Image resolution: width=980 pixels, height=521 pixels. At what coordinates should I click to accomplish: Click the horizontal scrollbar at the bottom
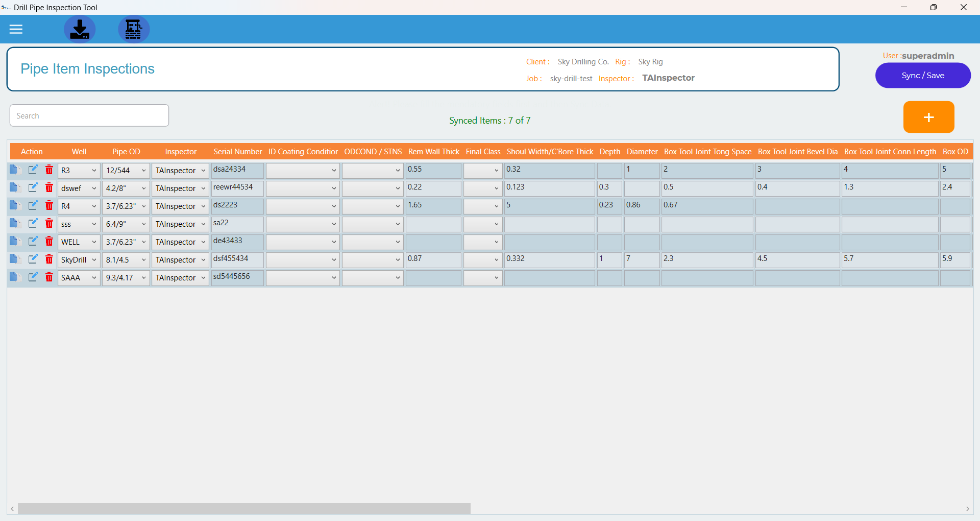pos(244,509)
